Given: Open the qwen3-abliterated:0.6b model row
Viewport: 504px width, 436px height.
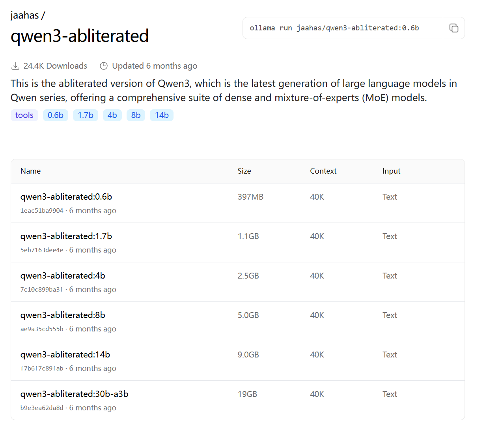Looking at the screenshot, I should [x=66, y=197].
